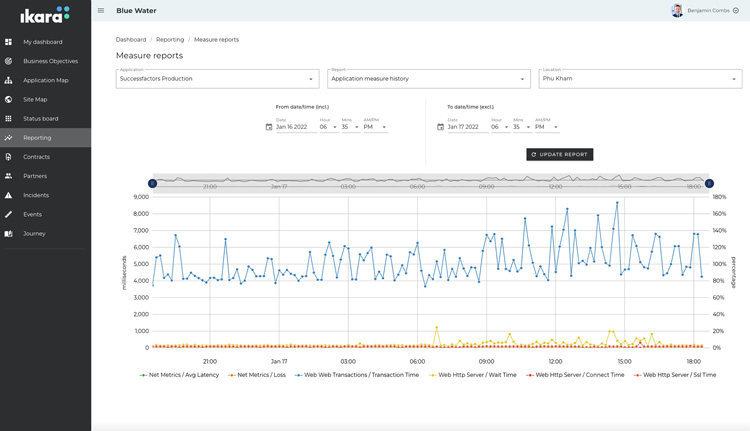Navigate to Contracts in sidebar
This screenshot has width=750, height=431.
point(36,157)
